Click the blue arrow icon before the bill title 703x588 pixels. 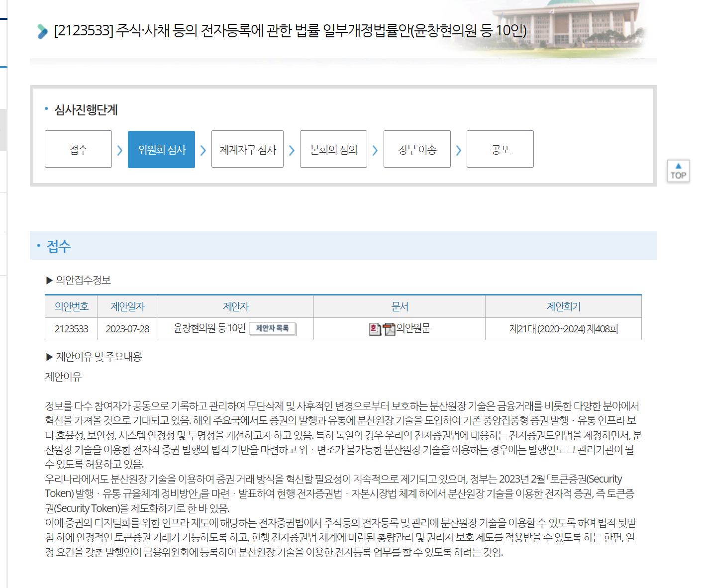click(42, 31)
